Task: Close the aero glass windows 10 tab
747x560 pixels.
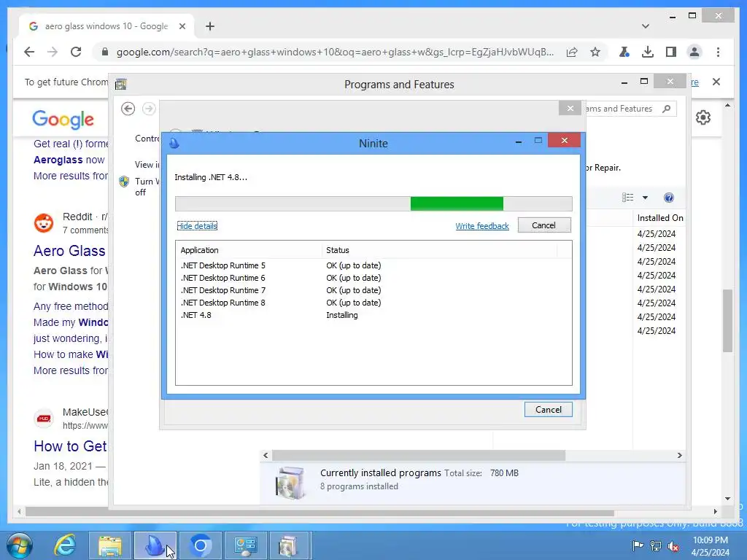Action: coord(182,26)
